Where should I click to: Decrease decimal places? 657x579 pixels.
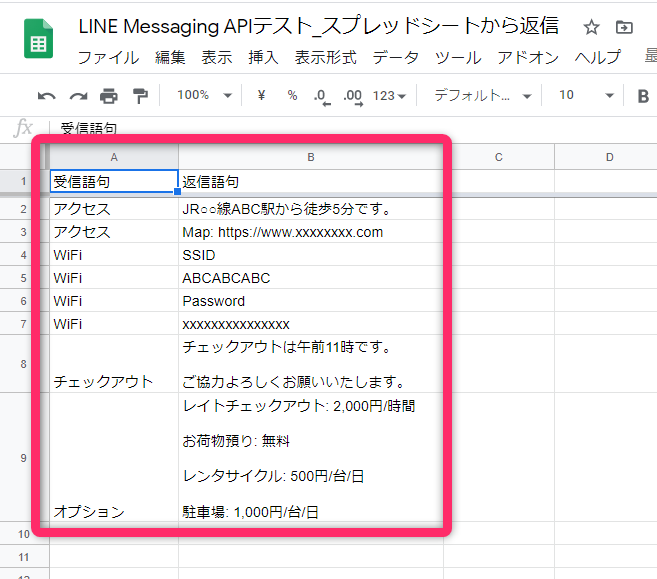click(x=322, y=96)
